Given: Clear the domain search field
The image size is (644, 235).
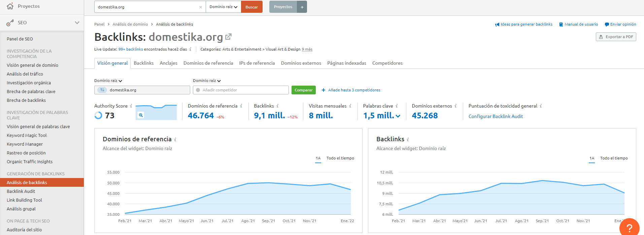Looking at the screenshot, I should (x=201, y=7).
